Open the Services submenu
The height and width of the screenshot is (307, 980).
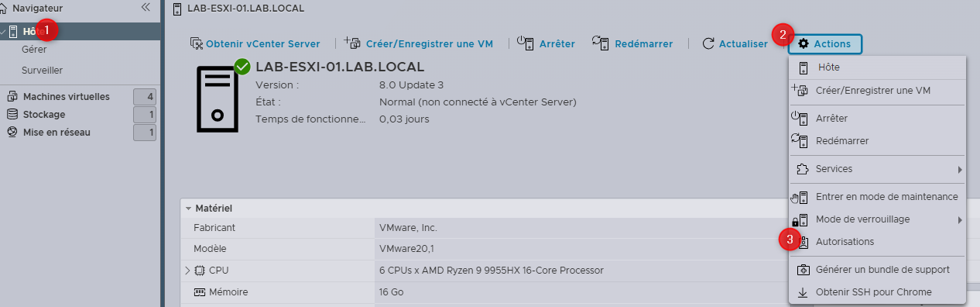click(877, 169)
